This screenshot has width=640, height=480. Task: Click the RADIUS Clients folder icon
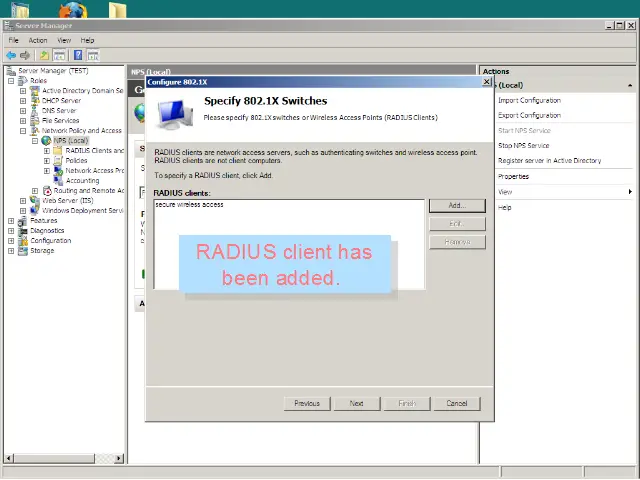(x=58, y=151)
